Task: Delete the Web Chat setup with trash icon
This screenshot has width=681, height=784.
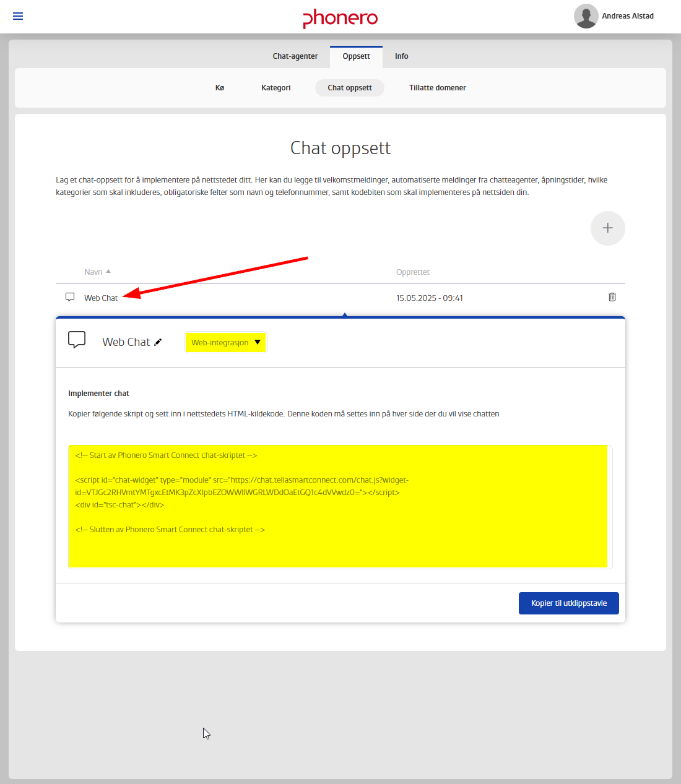Action: [x=612, y=297]
